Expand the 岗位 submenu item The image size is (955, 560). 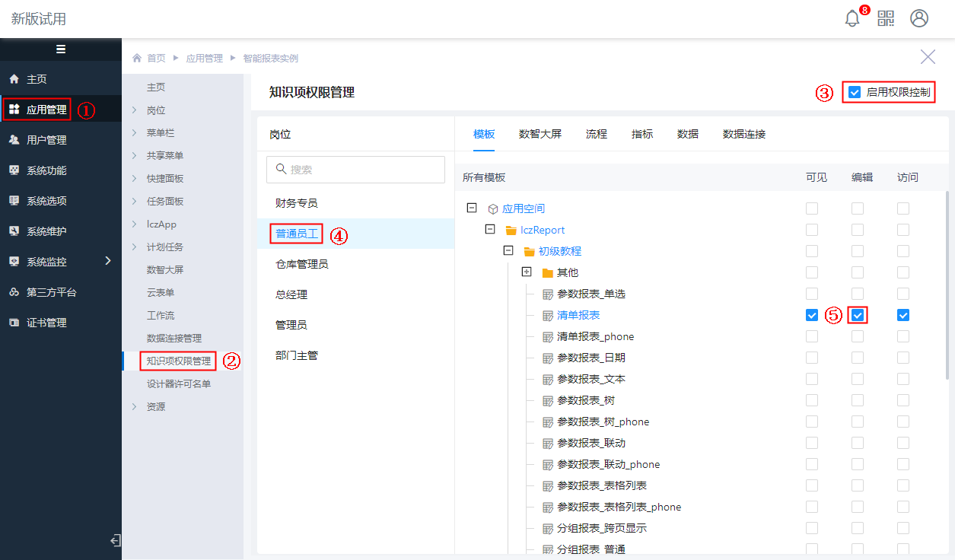pos(156,110)
